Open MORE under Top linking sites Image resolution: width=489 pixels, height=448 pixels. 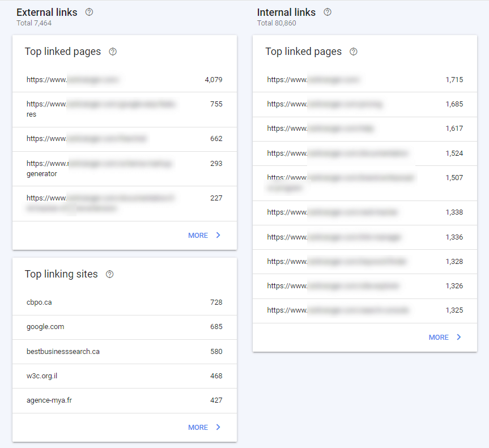click(x=197, y=427)
